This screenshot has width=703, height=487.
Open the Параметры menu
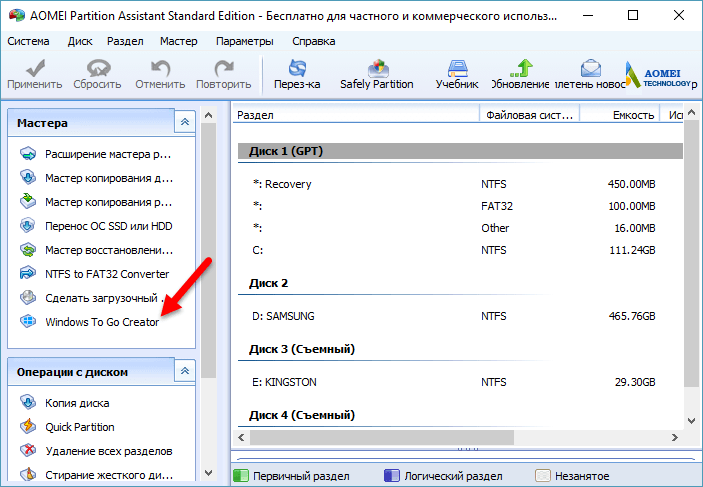(244, 41)
